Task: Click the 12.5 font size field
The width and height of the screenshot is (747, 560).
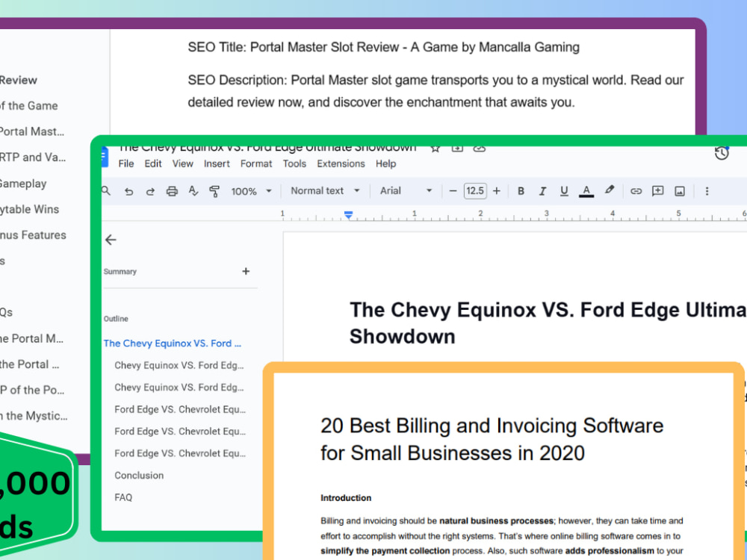Action: point(475,191)
